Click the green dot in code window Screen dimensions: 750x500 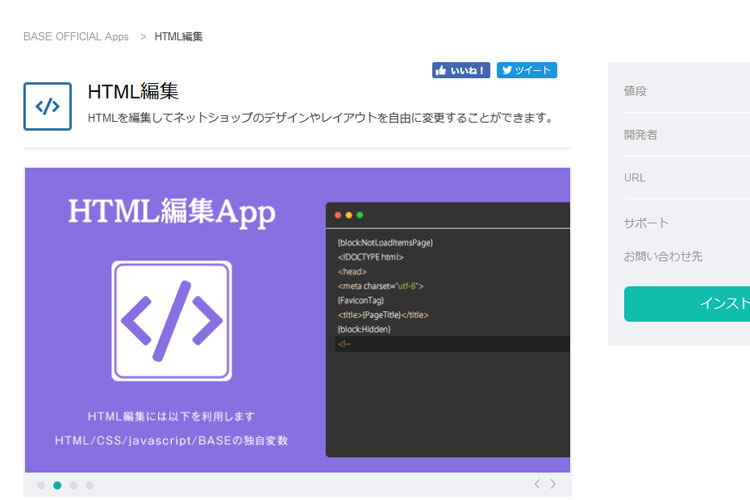tap(360, 215)
